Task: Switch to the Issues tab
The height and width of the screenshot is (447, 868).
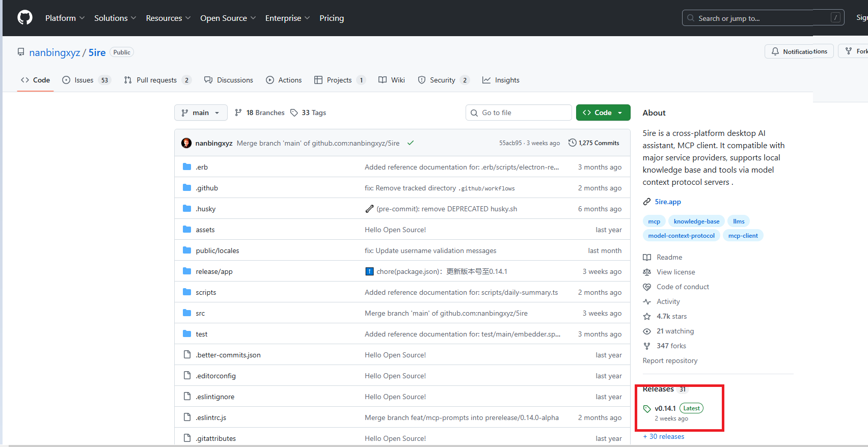Action: (x=85, y=80)
